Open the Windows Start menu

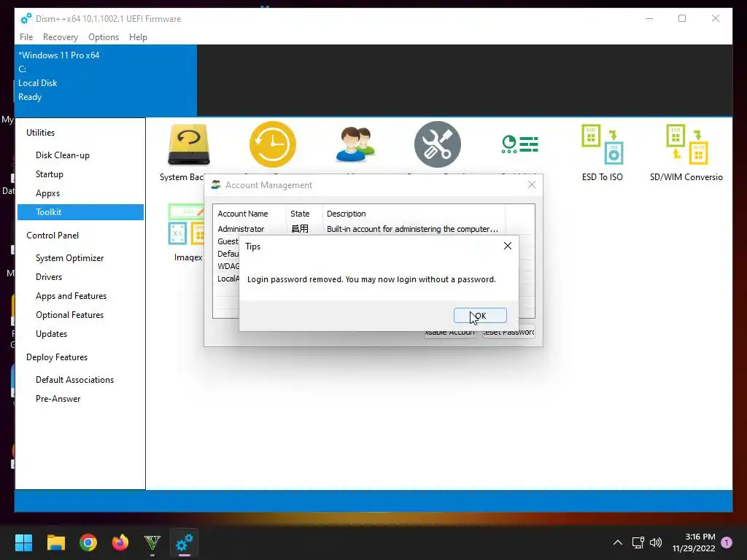click(23, 542)
